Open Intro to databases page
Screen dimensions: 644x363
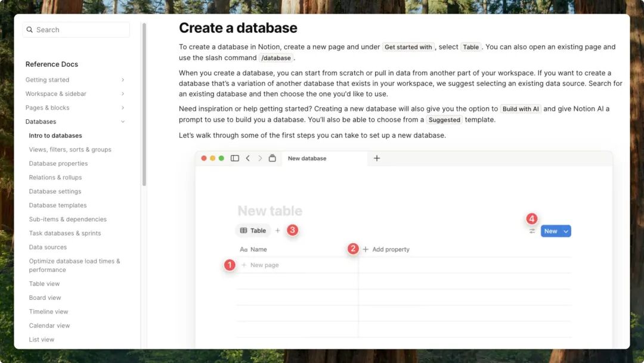[x=55, y=135]
